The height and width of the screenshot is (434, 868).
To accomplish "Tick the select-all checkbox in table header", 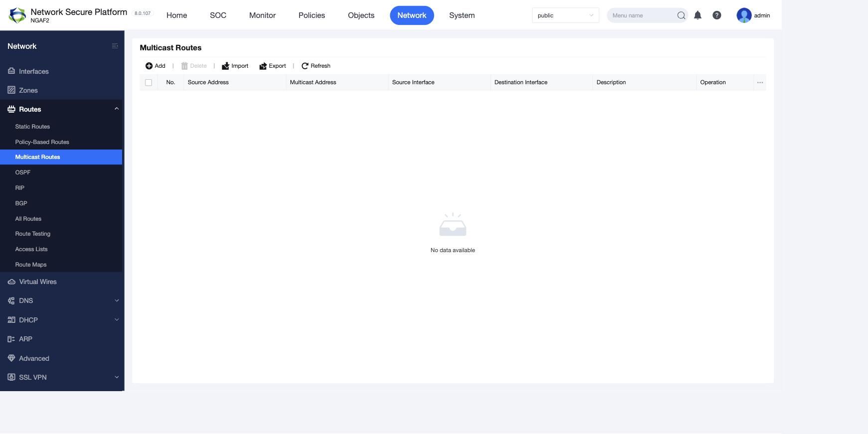I will (148, 83).
